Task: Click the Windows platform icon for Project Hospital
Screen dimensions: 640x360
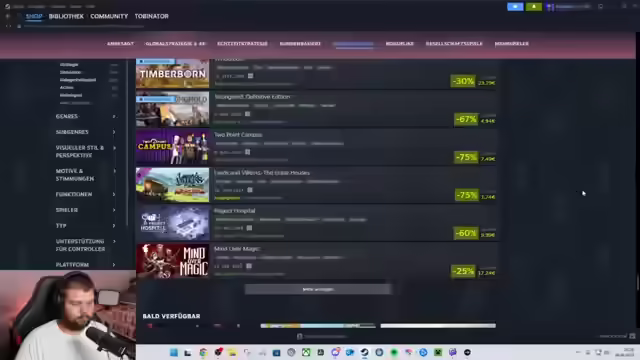Action: click(x=249, y=228)
